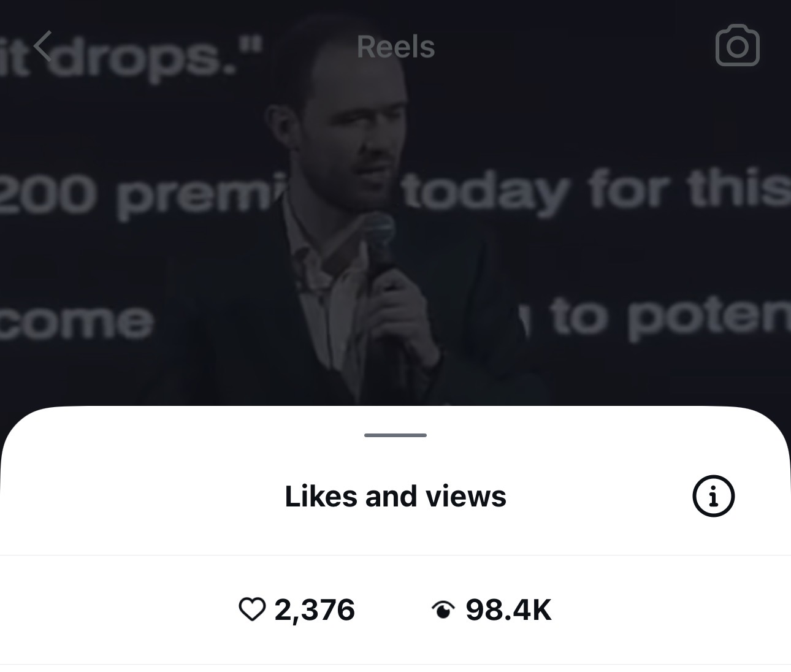Select the Reels header title
This screenshot has width=791, height=672.
(x=395, y=47)
